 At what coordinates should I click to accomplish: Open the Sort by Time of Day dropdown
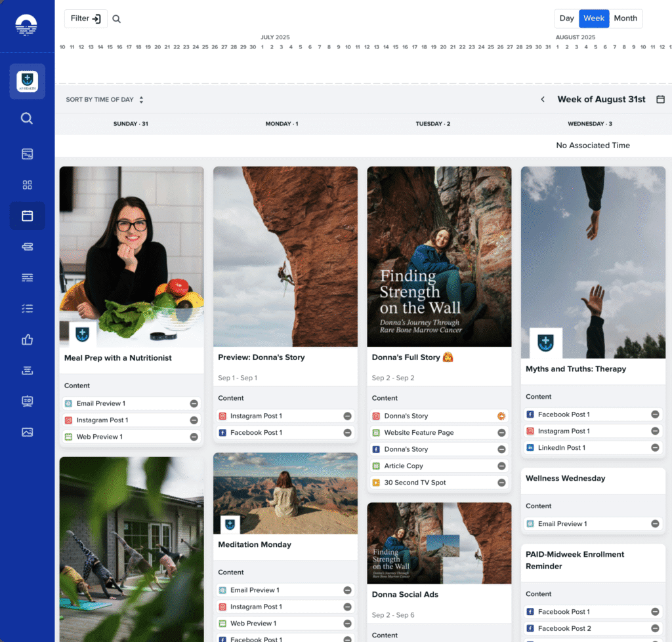(x=104, y=100)
